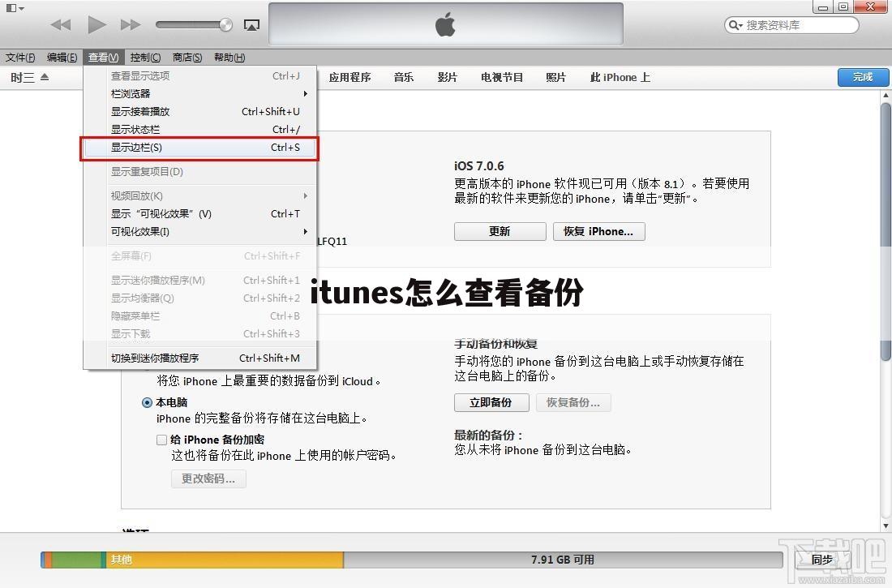Screen dimensions: 892x588
Task: Switch to the 应用程序 tab
Action: click(350, 77)
